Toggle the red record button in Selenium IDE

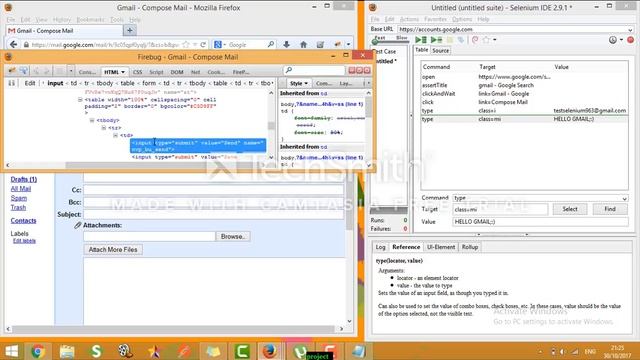[631, 40]
